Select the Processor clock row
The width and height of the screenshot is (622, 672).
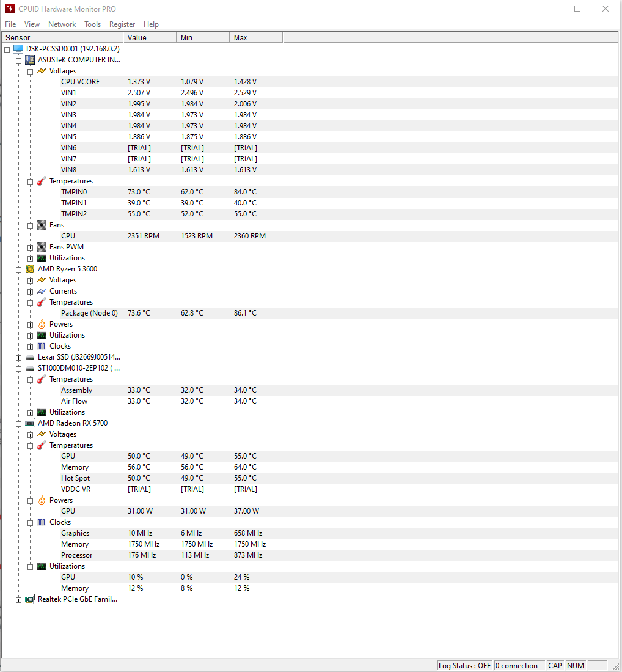(x=339, y=555)
